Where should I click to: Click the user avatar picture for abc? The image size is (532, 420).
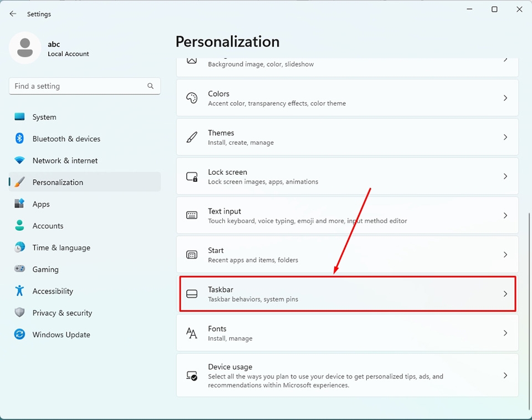pyautogui.click(x=25, y=48)
